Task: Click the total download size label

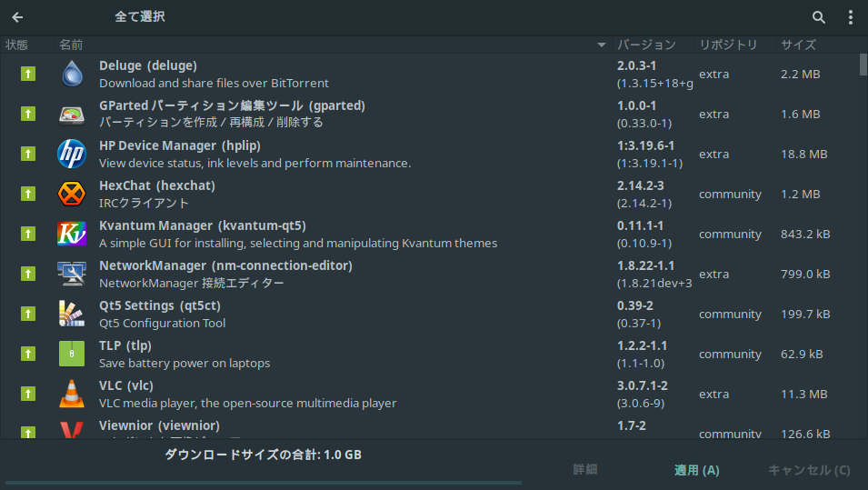Action: tap(263, 455)
